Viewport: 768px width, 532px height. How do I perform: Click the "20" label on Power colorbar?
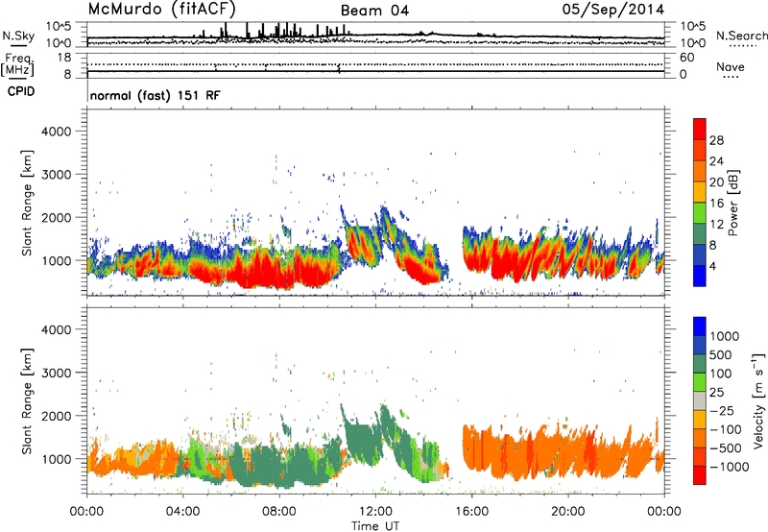(716, 182)
